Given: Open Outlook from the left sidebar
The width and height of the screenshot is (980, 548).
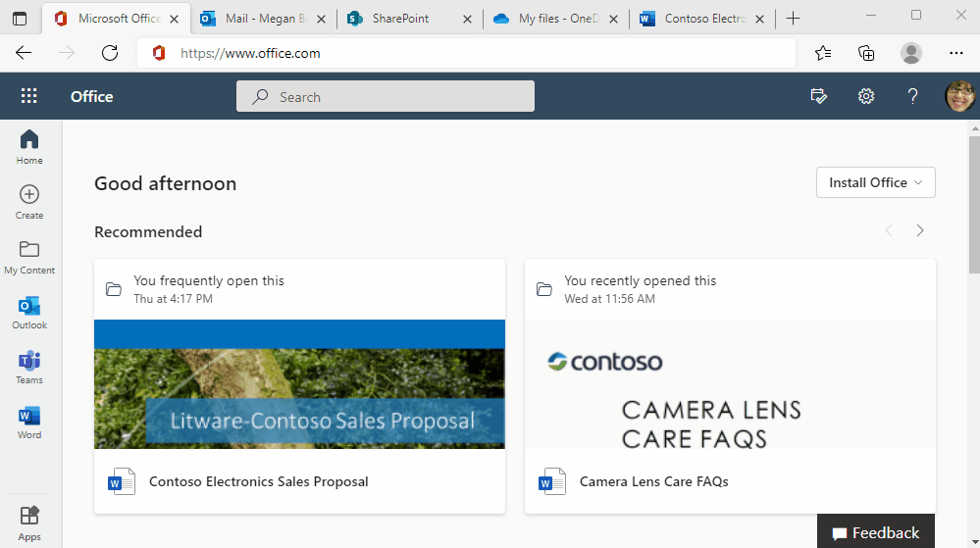Looking at the screenshot, I should 29,313.
